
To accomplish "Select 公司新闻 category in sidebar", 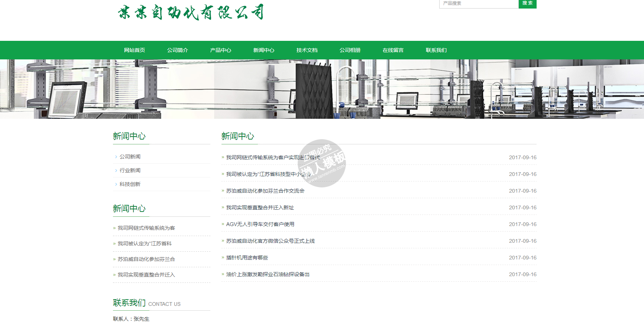I will coord(130,157).
